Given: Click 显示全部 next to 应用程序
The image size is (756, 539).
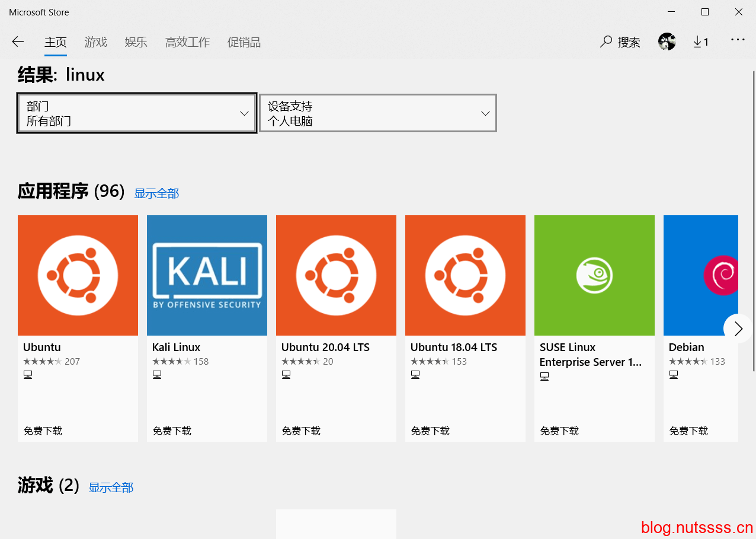Looking at the screenshot, I should click(156, 193).
